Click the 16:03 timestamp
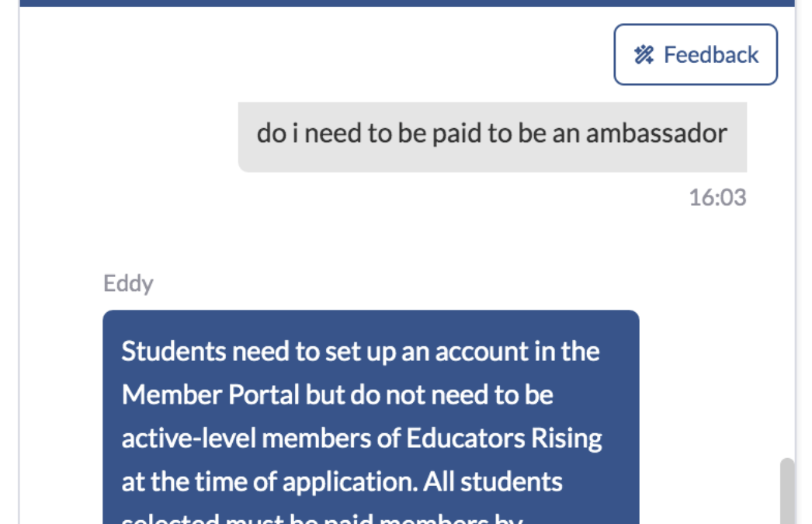Screen dimensions: 812x524 (717, 197)
